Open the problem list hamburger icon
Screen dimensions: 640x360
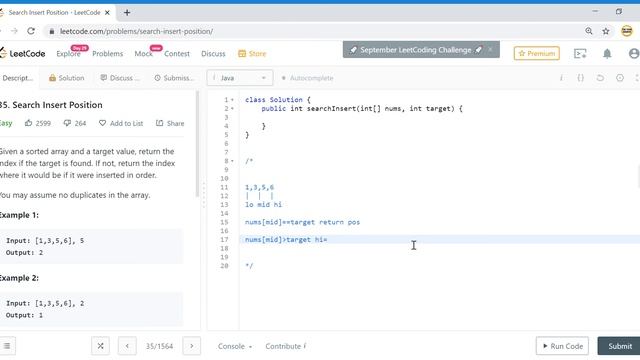(7, 346)
